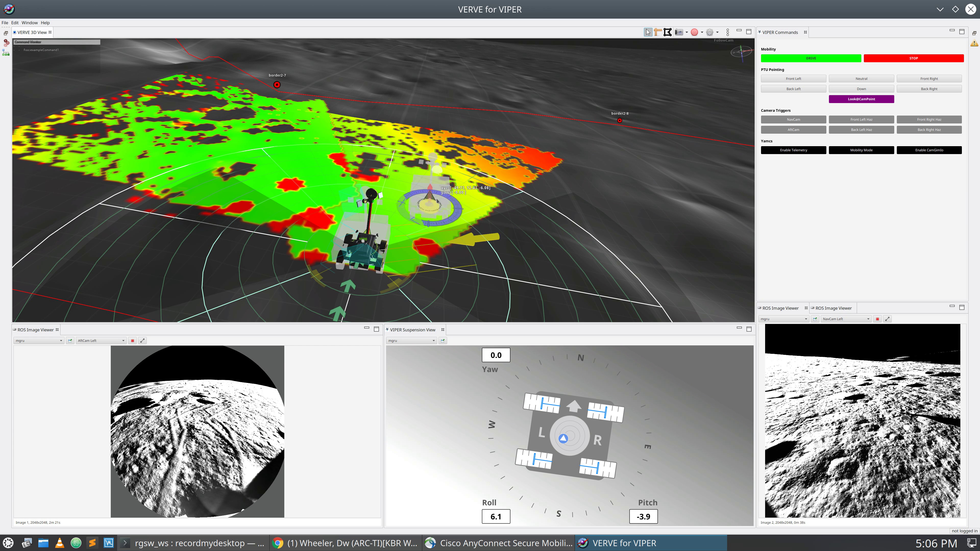Click the red STOP button
Screen dimensions: 980x551
click(x=913, y=58)
